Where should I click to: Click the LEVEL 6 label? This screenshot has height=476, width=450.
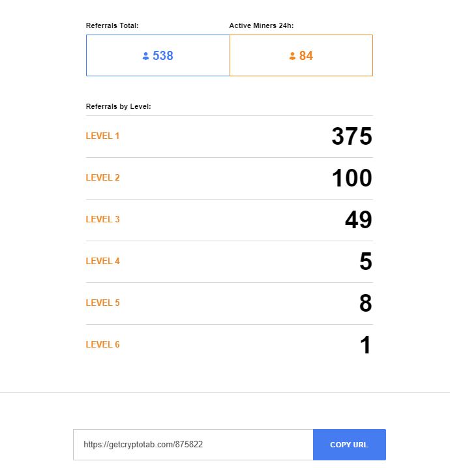[x=103, y=345]
